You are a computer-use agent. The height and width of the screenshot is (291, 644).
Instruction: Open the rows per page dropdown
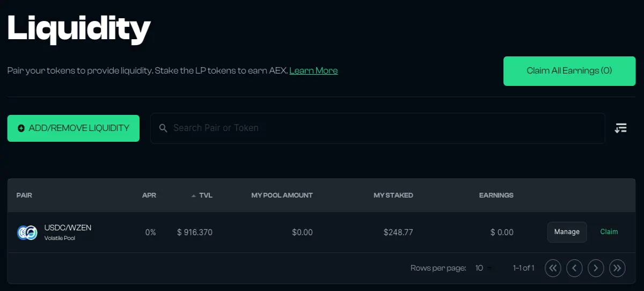pos(484,268)
